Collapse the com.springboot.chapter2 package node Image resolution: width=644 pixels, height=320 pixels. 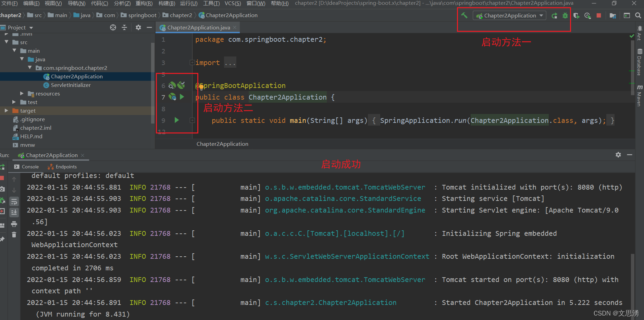(x=30, y=68)
